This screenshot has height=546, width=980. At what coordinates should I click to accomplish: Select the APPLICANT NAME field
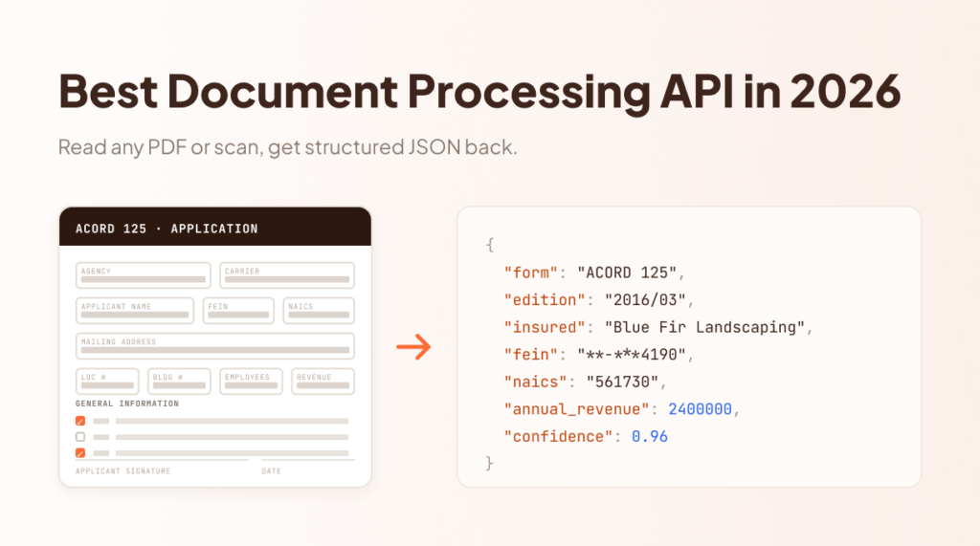(135, 311)
